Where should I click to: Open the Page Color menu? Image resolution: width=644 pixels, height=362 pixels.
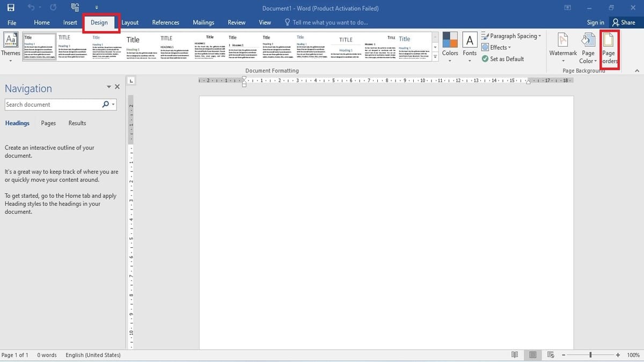click(588, 47)
